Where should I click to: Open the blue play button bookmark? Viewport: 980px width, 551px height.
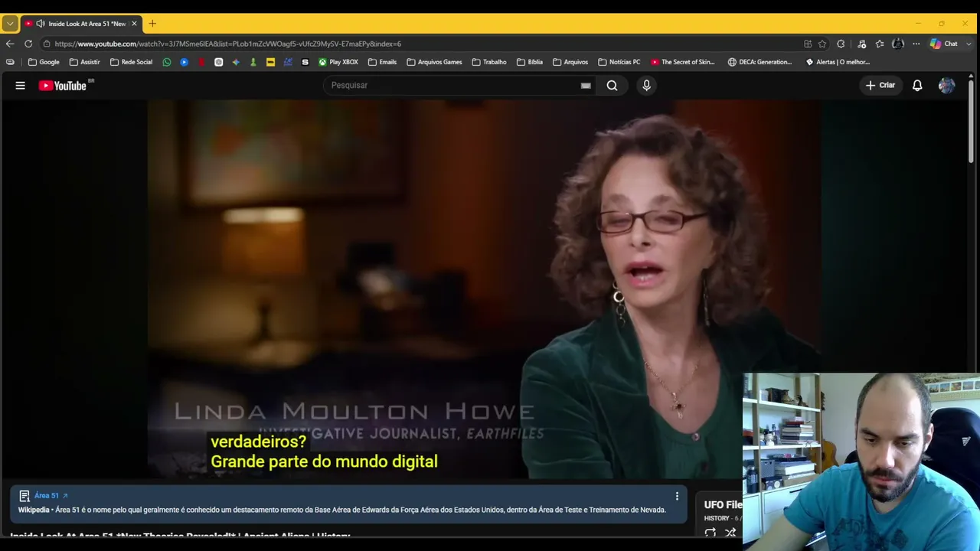click(185, 62)
